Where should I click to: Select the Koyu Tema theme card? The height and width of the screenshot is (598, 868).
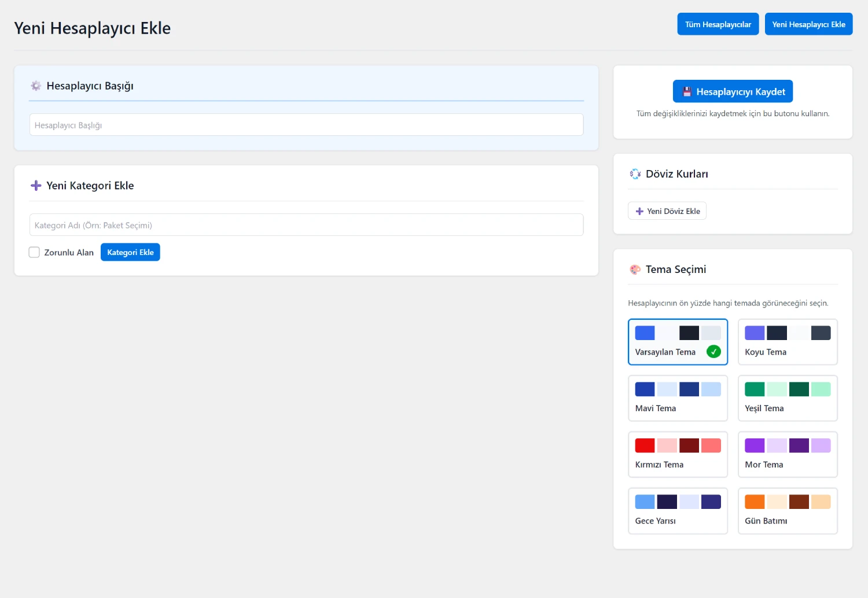(x=787, y=342)
